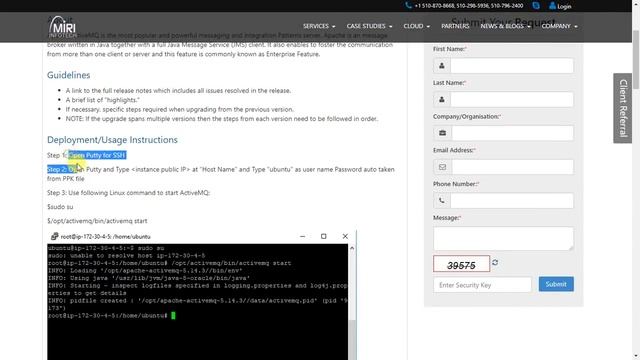Focus the Email Address input field
The image size is (640, 360).
pos(512,167)
